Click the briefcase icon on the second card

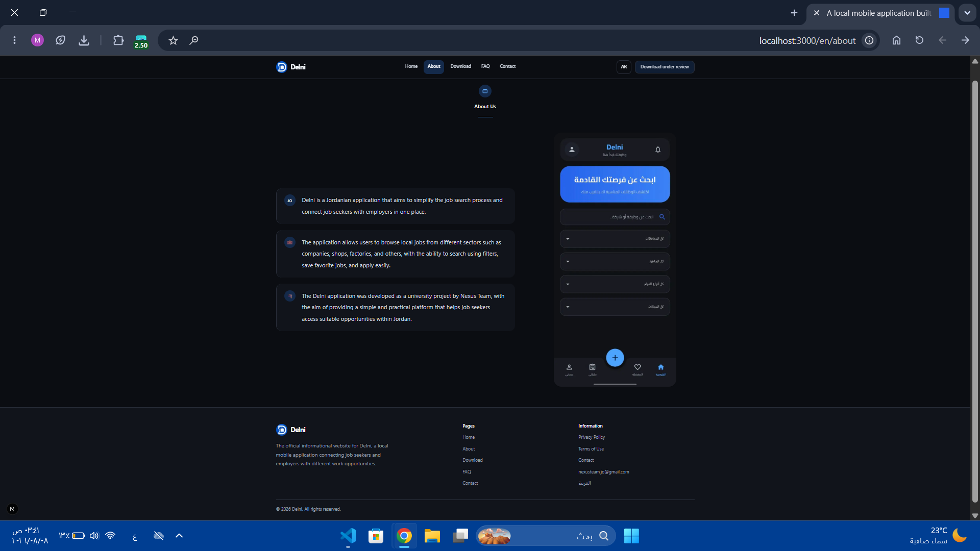pos(290,242)
